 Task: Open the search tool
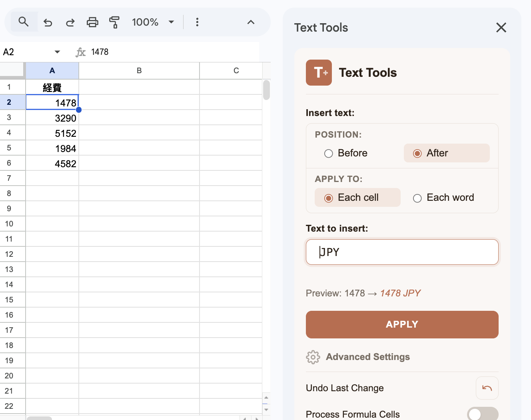click(x=23, y=22)
